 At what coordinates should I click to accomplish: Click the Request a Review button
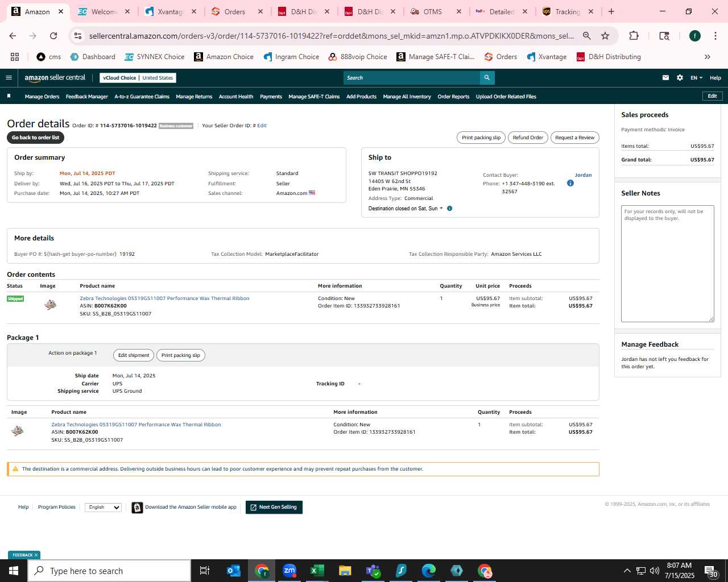coord(574,138)
